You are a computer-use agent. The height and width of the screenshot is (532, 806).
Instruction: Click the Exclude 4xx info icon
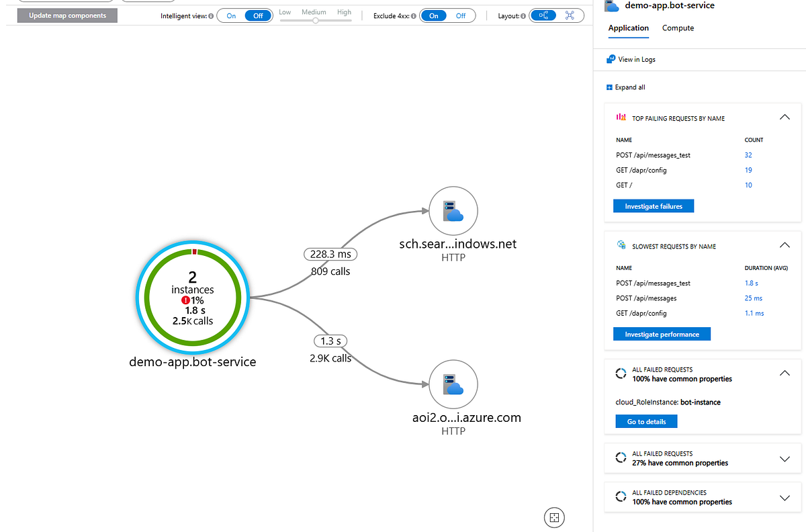coord(414,16)
